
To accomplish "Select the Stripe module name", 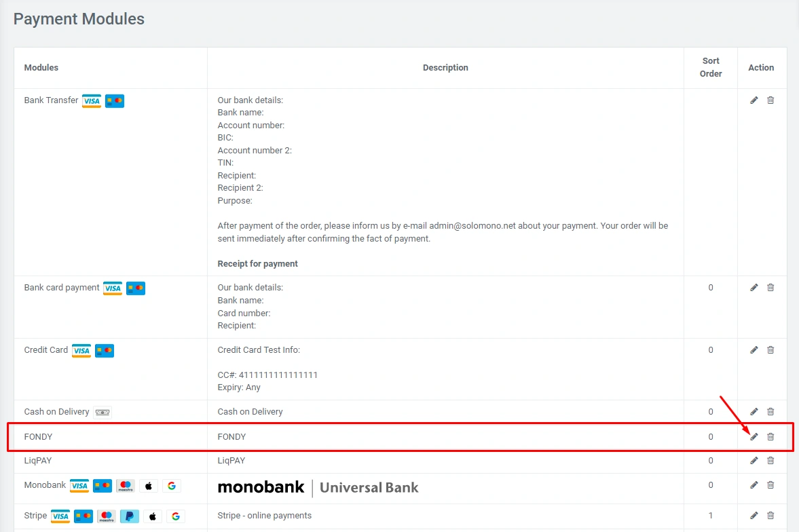I will (35, 516).
